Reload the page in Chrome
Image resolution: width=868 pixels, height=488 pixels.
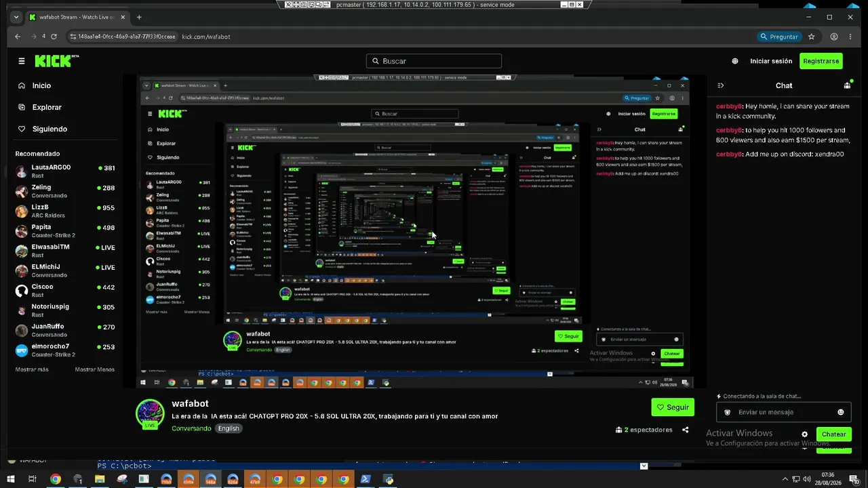tap(55, 37)
